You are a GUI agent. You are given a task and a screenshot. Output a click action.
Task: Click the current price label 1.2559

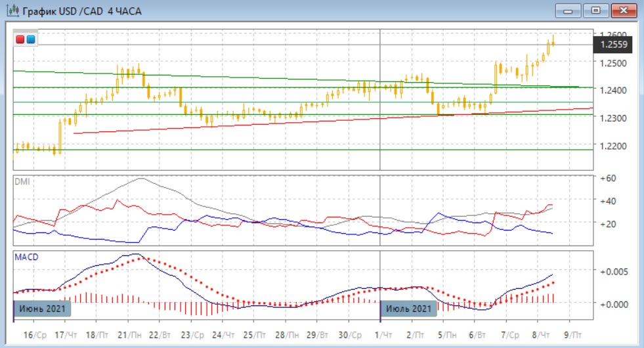(614, 45)
